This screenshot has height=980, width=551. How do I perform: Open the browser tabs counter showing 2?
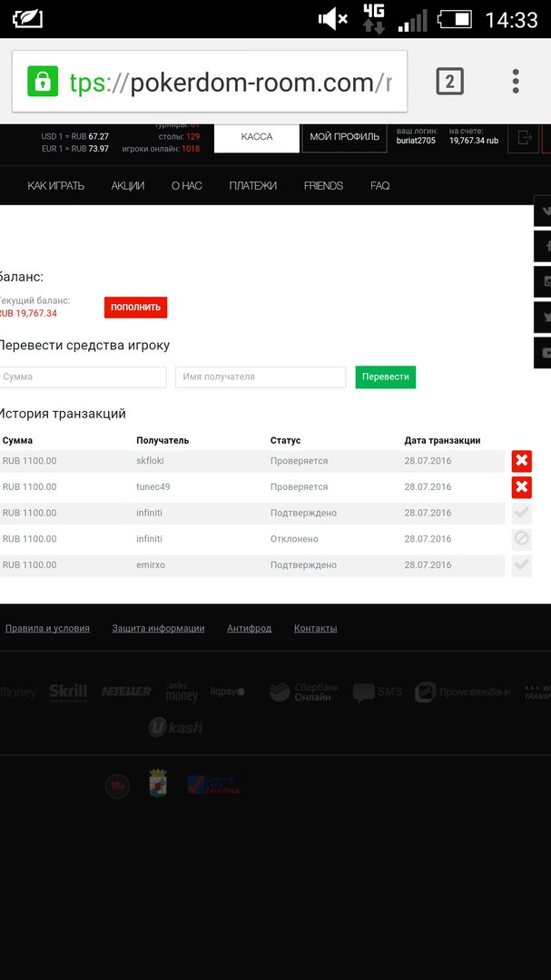[x=449, y=82]
